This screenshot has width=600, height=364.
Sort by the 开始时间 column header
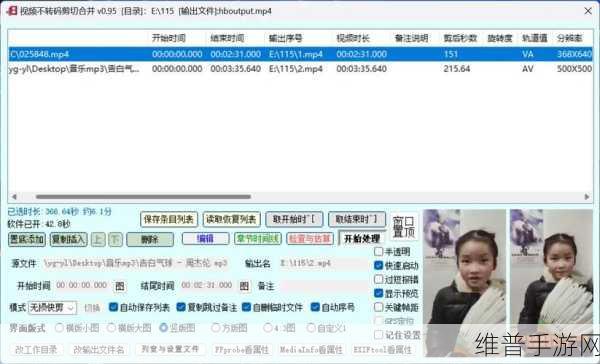tap(168, 38)
